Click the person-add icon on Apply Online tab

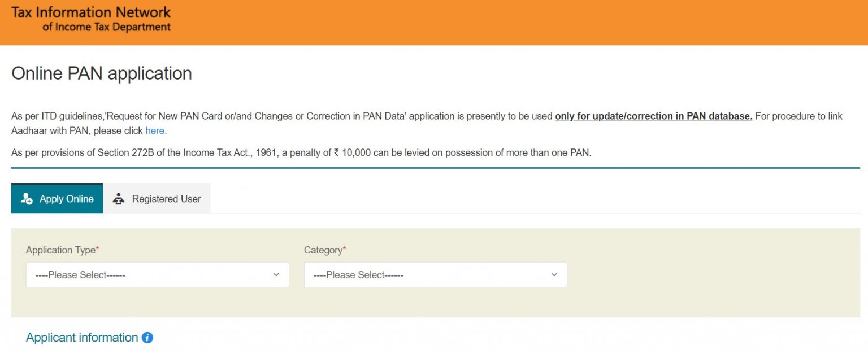[26, 198]
